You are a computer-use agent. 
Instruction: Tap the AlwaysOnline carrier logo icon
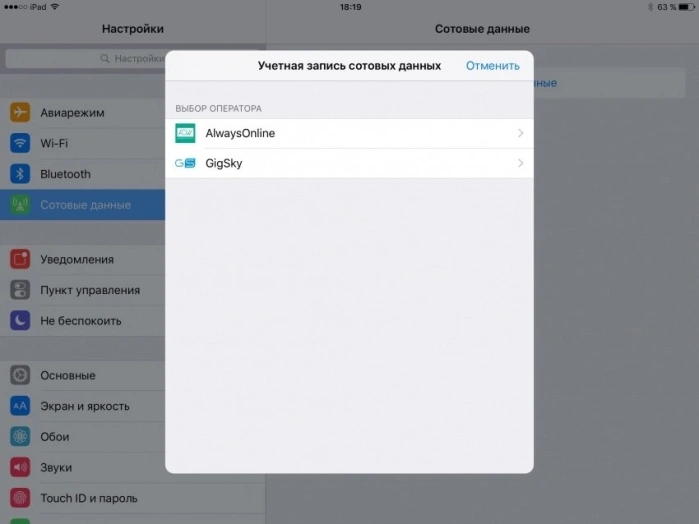[x=185, y=133]
